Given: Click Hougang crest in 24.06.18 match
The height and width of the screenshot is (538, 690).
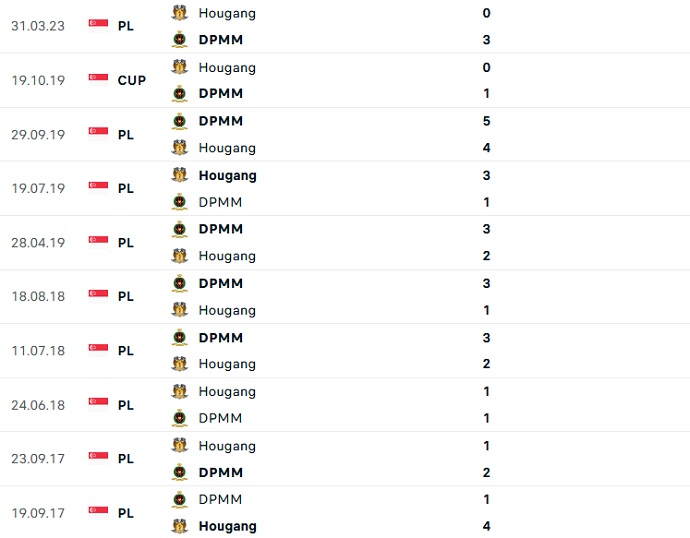Looking at the screenshot, I should 180,391.
